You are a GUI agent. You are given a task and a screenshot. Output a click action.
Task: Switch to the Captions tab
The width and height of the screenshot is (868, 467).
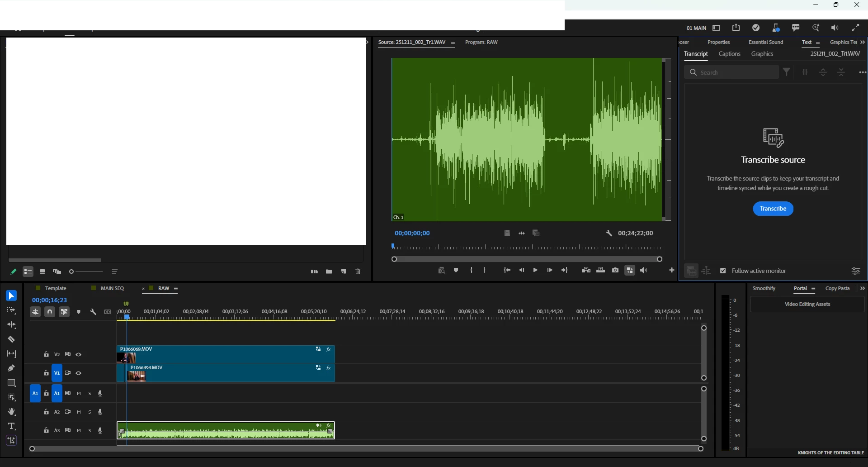(729, 54)
